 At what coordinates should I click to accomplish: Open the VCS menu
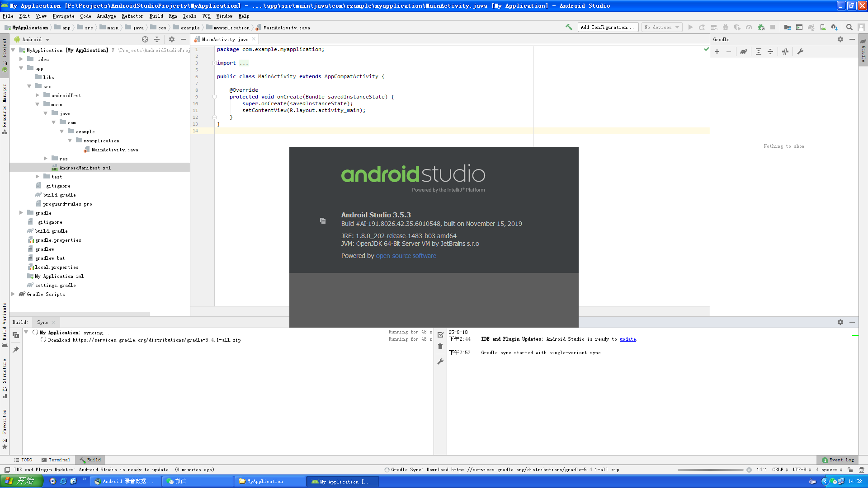click(206, 16)
